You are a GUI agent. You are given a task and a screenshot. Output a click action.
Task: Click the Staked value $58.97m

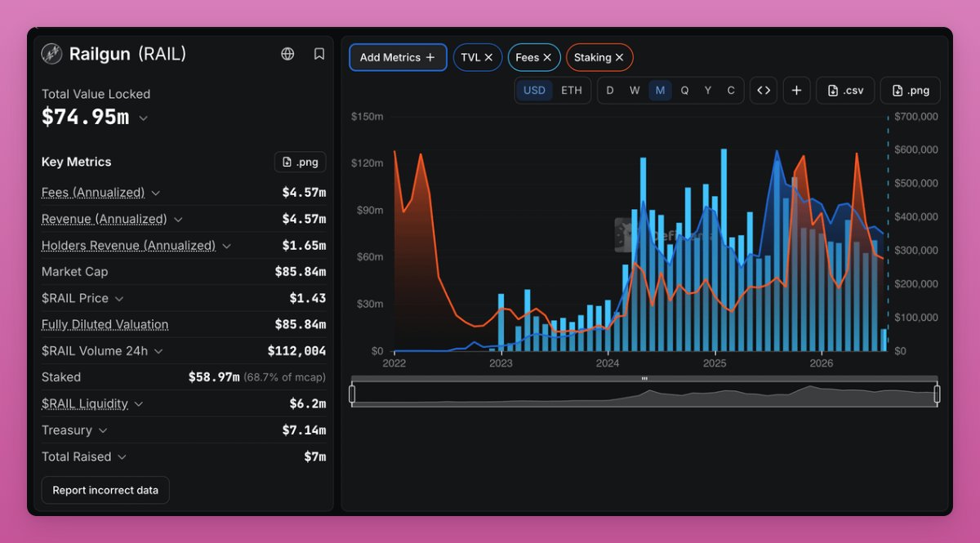[x=214, y=377]
